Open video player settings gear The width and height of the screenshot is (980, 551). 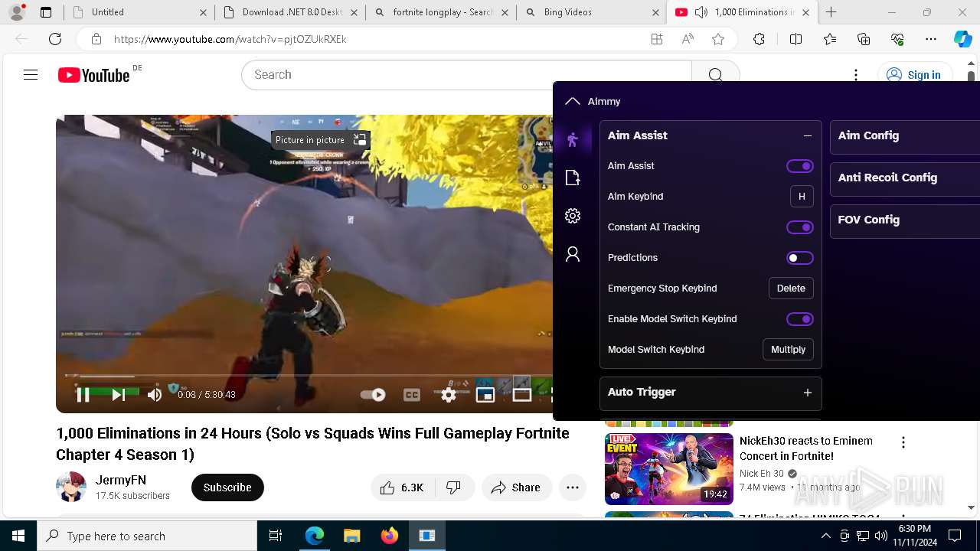[449, 395]
